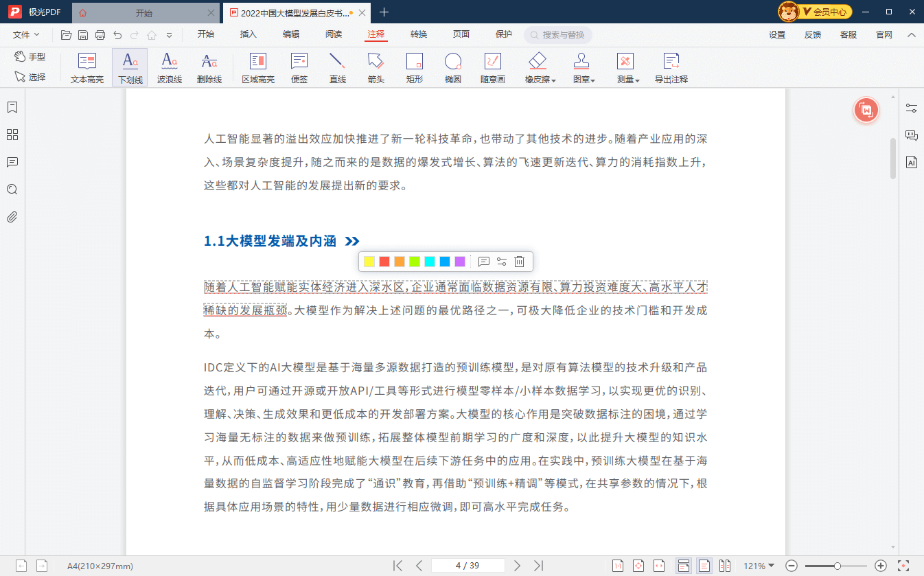The image size is (924, 576).
Task: Delete the highlighted annotation via trash icon
Action: point(519,262)
